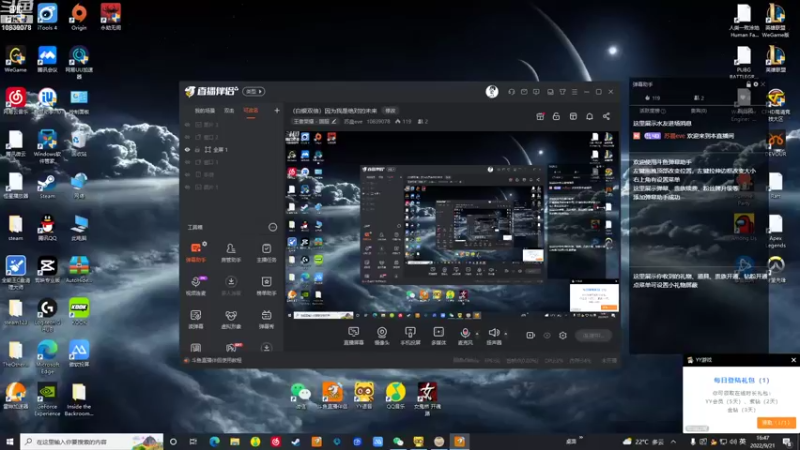This screenshot has height=450, width=800.
Task: Open the speaker device dropdown arrow
Action: tap(506, 334)
